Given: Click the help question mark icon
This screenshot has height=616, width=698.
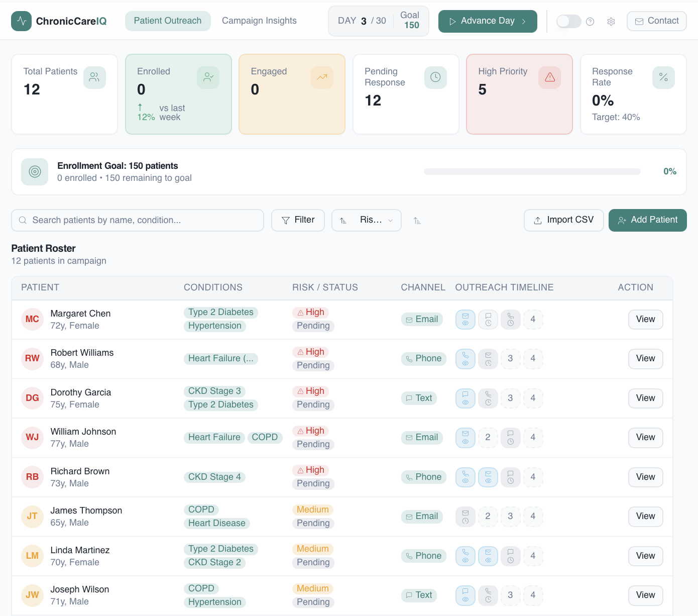Looking at the screenshot, I should (590, 22).
